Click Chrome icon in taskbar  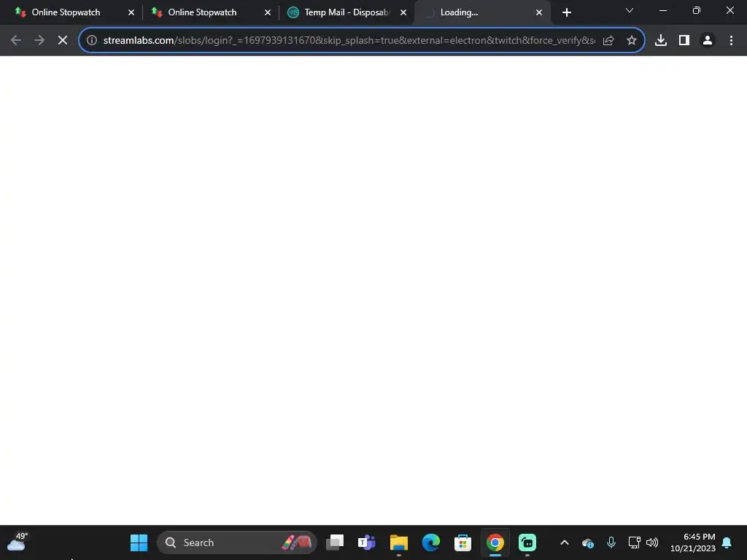[495, 542]
